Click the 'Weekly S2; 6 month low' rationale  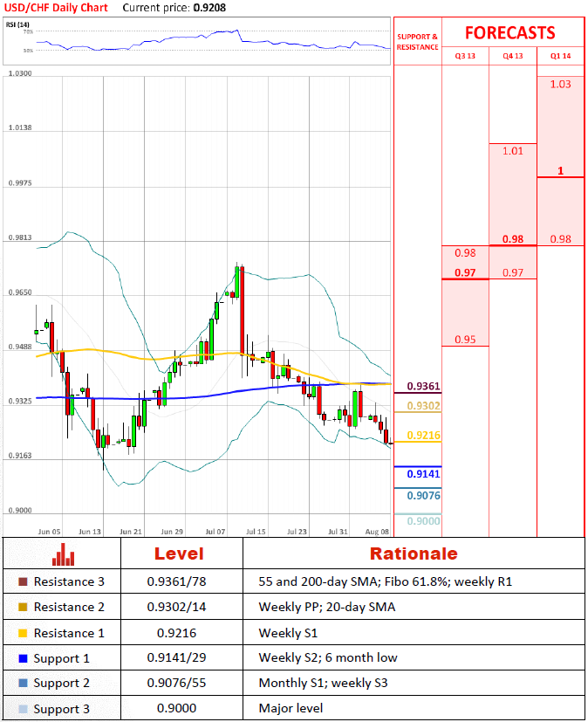pos(328,657)
